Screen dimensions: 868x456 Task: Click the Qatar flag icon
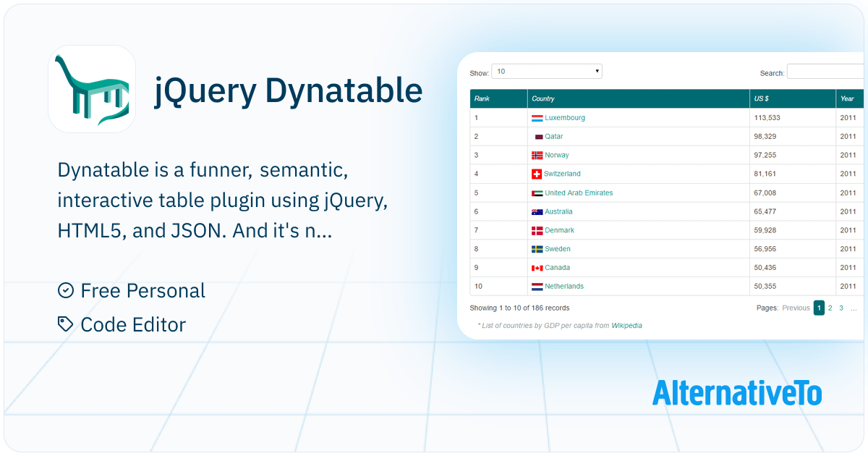tap(538, 137)
